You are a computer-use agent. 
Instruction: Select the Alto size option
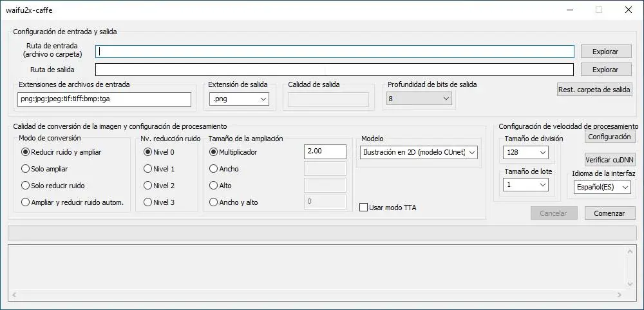pos(220,186)
